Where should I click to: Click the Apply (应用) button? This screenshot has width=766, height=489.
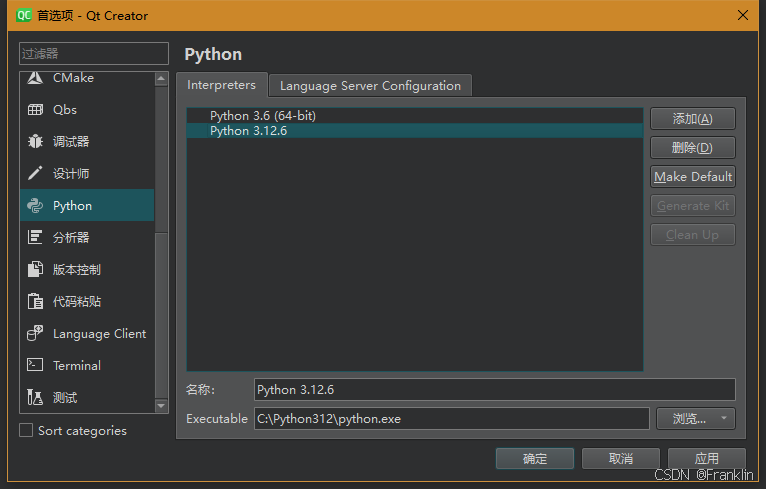click(707, 459)
